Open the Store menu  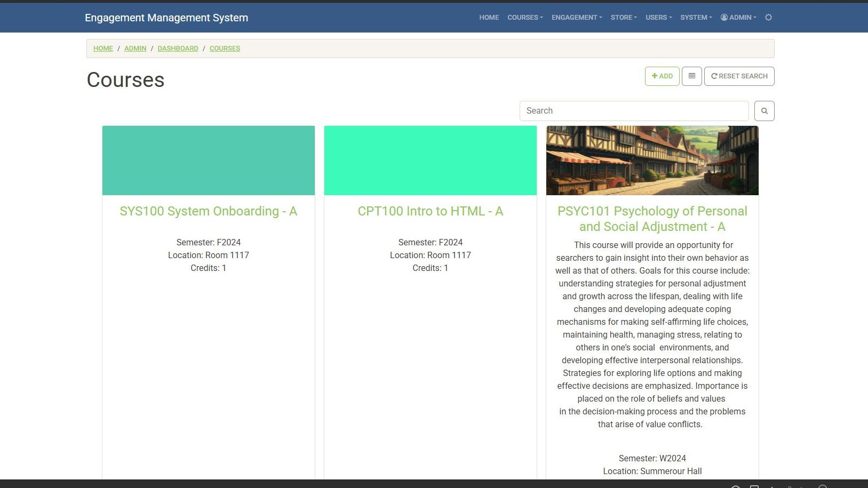click(623, 18)
